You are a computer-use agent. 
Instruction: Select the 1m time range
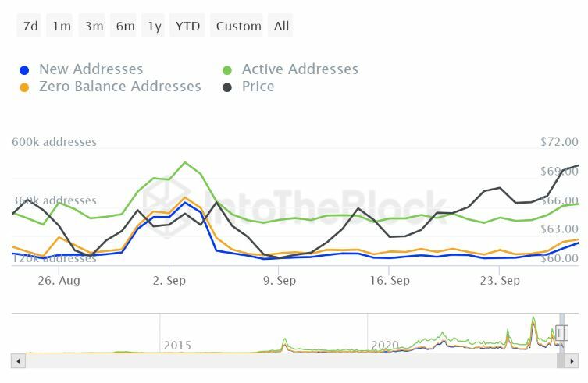point(62,26)
